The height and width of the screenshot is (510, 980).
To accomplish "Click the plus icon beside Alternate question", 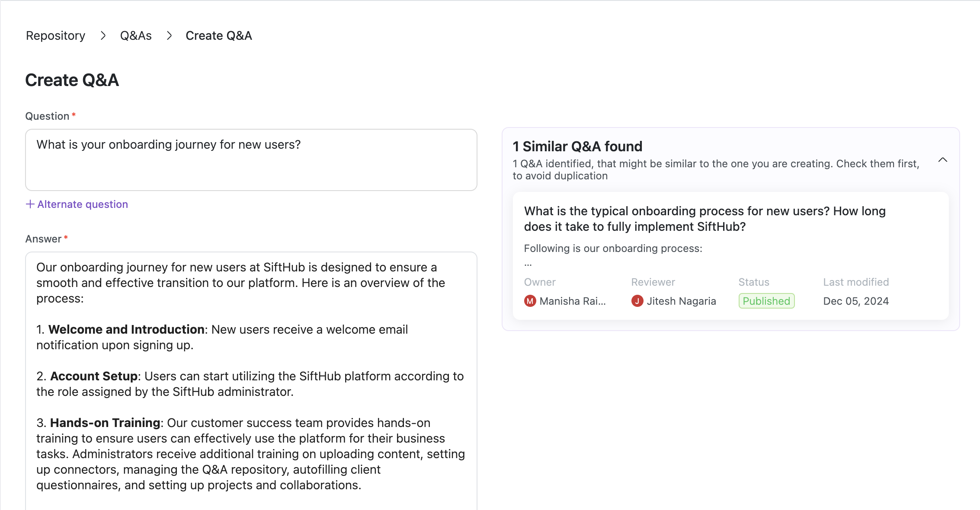I will pos(30,204).
